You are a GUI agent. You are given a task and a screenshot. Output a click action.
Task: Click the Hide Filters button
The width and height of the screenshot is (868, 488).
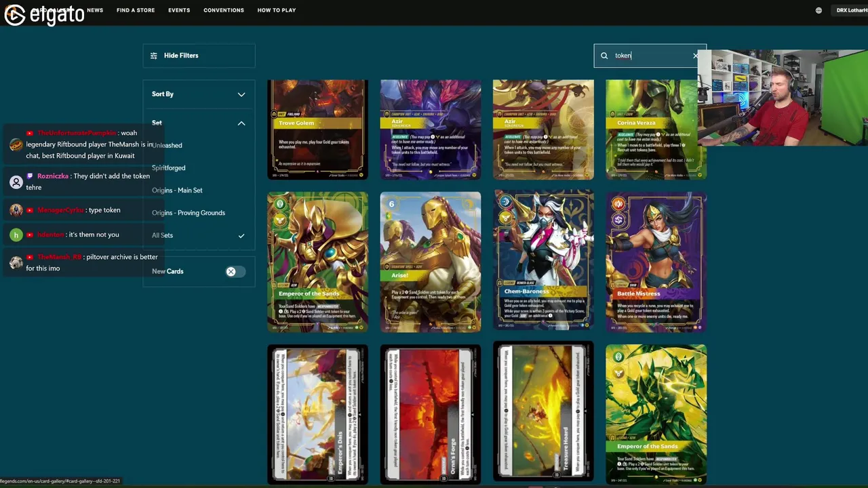199,56
